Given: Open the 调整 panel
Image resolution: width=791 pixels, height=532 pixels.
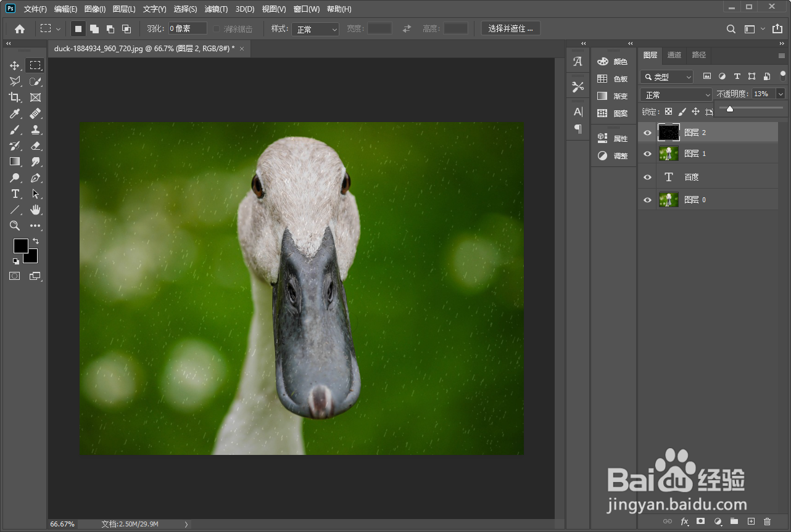Looking at the screenshot, I should pyautogui.click(x=612, y=156).
